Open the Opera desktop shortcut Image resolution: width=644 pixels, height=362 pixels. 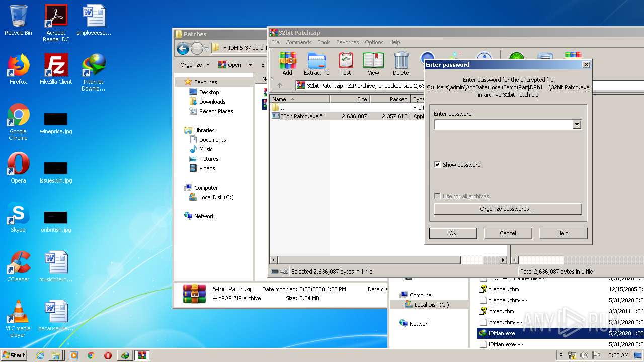(x=18, y=168)
